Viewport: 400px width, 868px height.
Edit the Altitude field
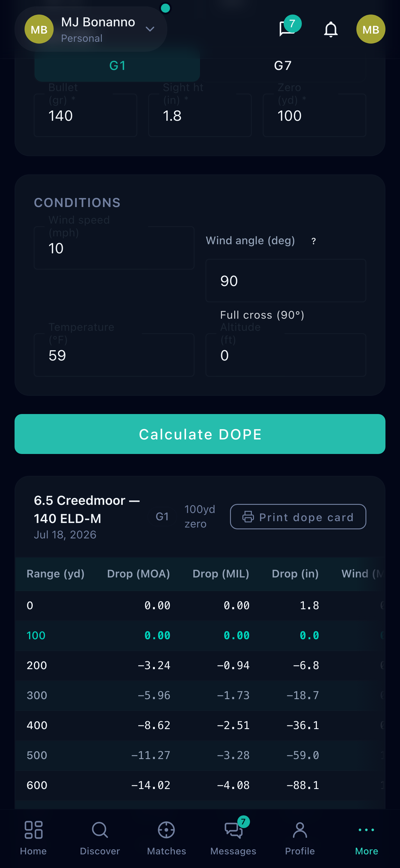coord(286,355)
